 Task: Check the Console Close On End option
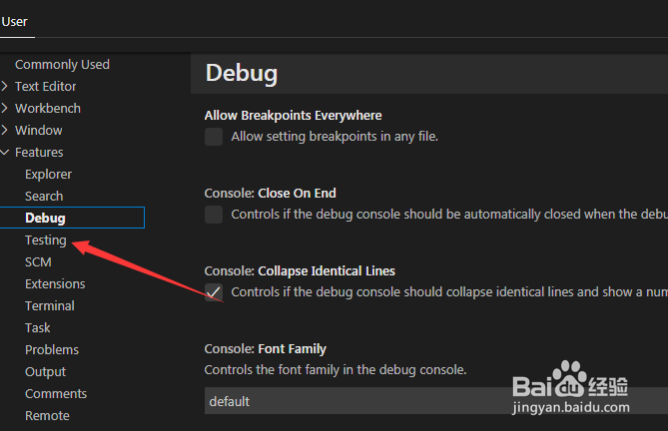[x=214, y=214]
